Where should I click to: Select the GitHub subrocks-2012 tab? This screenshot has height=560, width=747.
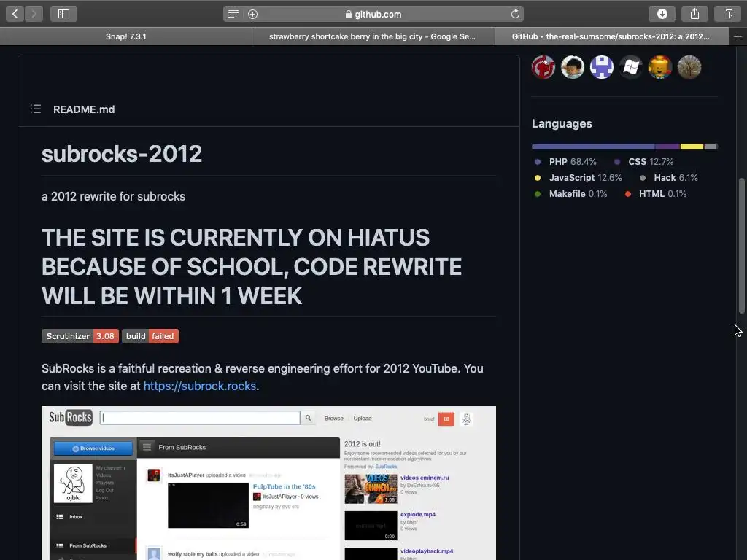[x=612, y=36]
